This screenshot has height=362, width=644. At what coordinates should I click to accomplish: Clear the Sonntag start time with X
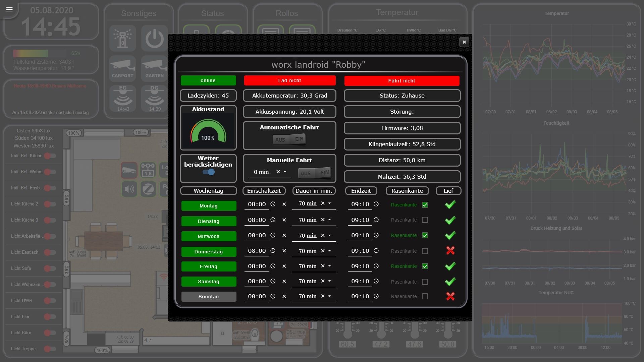284,296
